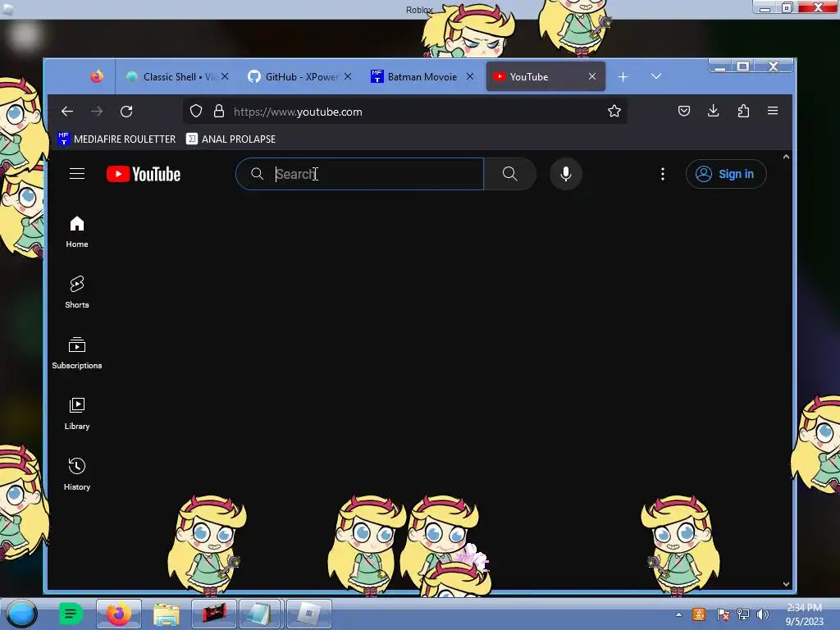This screenshot has height=630, width=840.
Task: Open Subscriptions in YouTube sidebar
Action: (77, 353)
